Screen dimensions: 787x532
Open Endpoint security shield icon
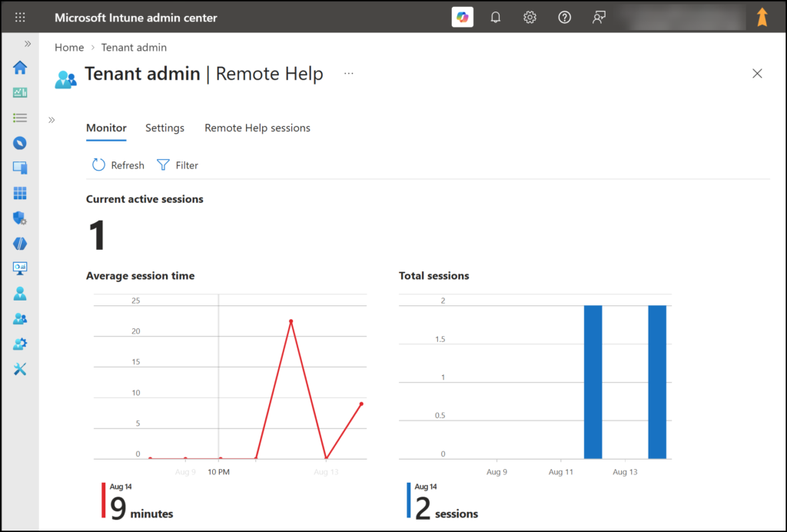[20, 218]
